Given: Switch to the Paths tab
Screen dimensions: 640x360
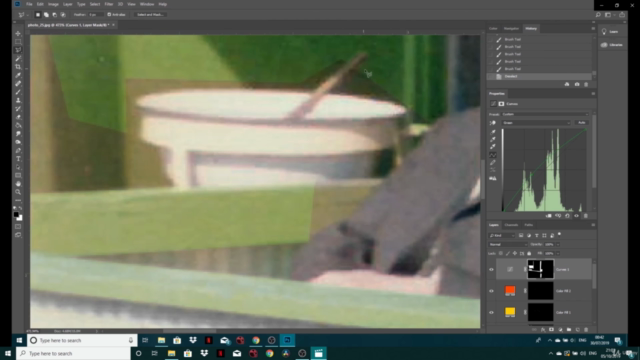Looking at the screenshot, I should (x=529, y=225).
